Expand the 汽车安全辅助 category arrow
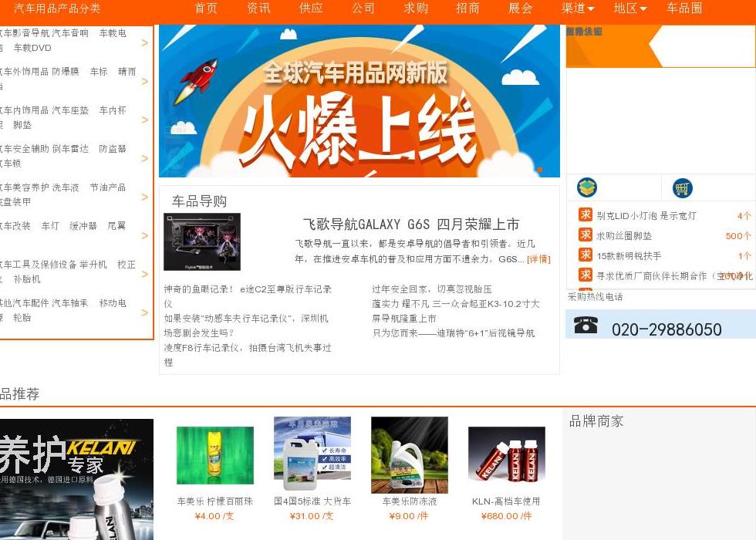This screenshot has width=756, height=540. [145, 159]
